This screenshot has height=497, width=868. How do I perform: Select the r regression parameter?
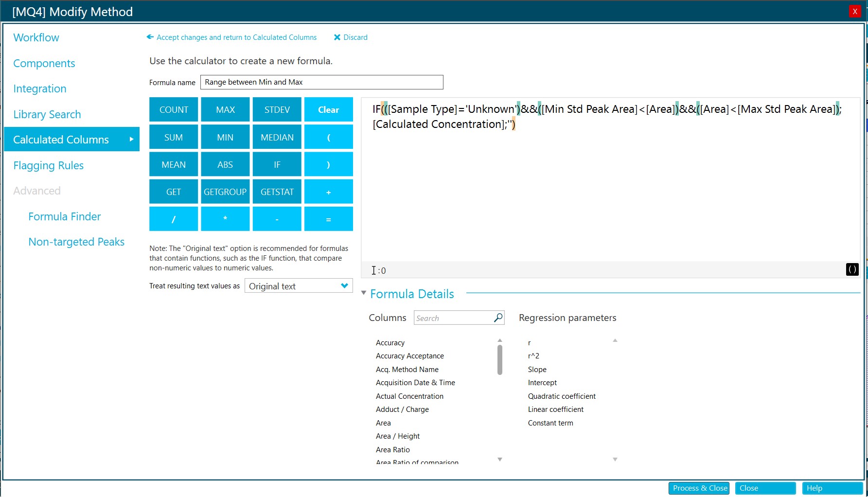(x=529, y=343)
